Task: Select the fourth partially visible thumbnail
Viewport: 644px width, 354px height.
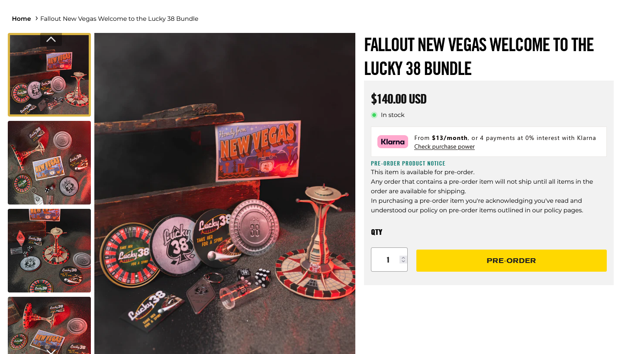Action: click(49, 325)
